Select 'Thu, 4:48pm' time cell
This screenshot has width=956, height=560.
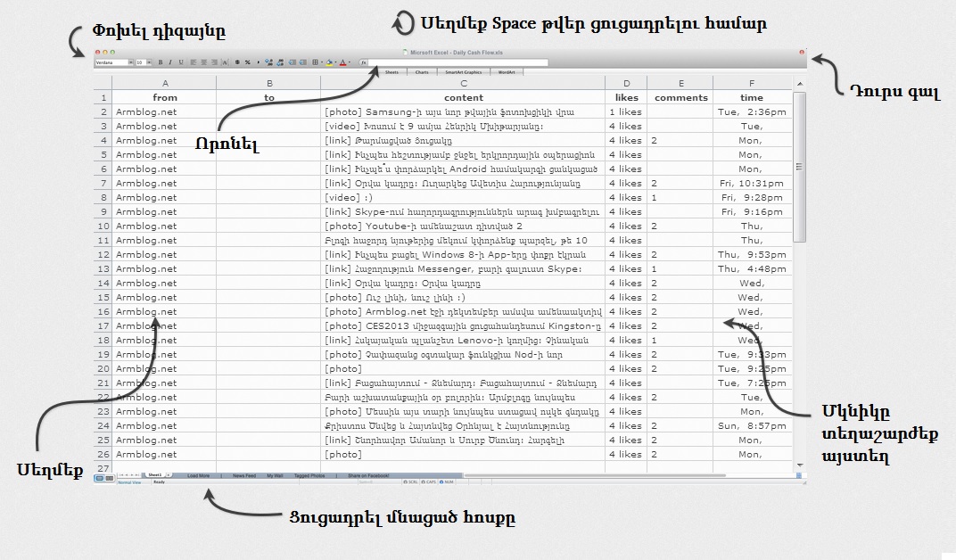coord(752,268)
